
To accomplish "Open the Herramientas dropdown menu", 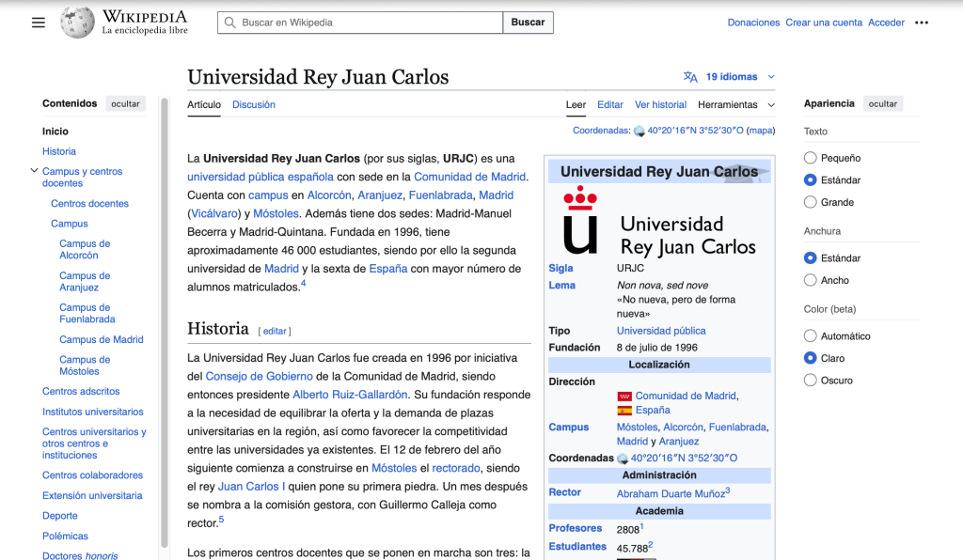I will click(735, 105).
